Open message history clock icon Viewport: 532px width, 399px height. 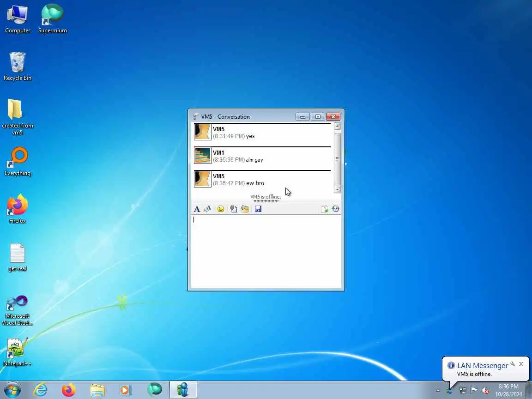point(336,209)
